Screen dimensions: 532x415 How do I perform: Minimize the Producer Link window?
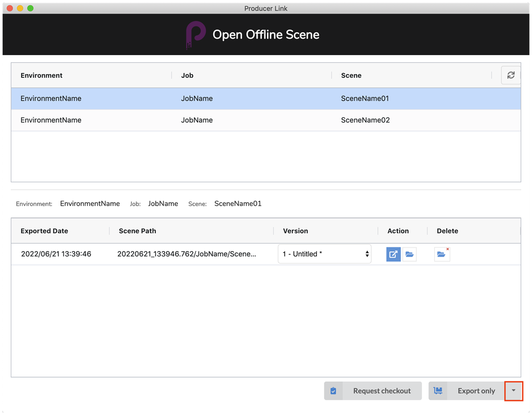click(20, 8)
